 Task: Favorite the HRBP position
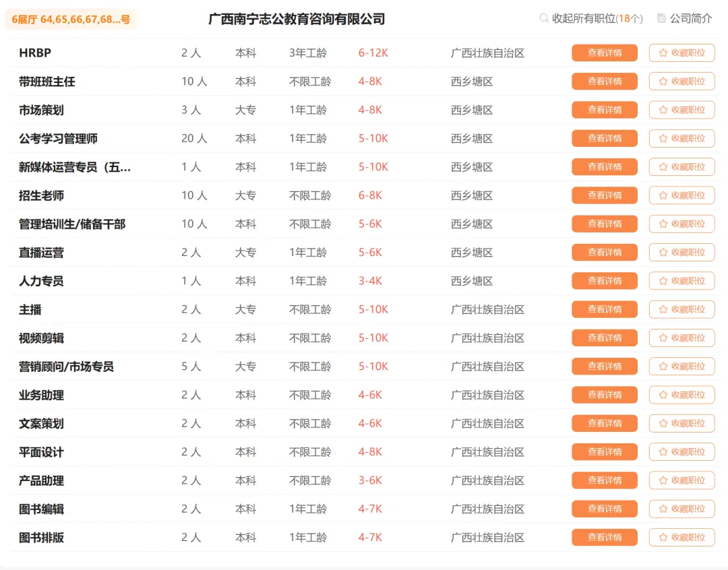pos(681,53)
